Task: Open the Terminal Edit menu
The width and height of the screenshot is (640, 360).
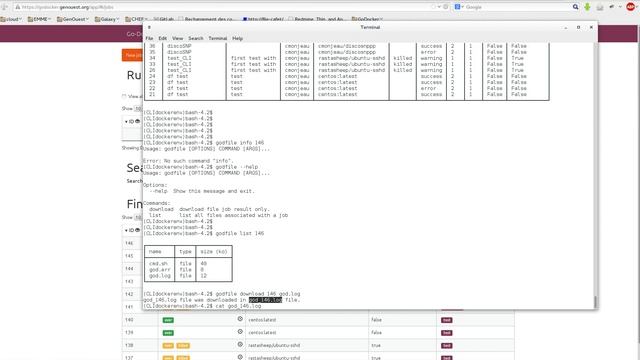Action: pos(162,38)
